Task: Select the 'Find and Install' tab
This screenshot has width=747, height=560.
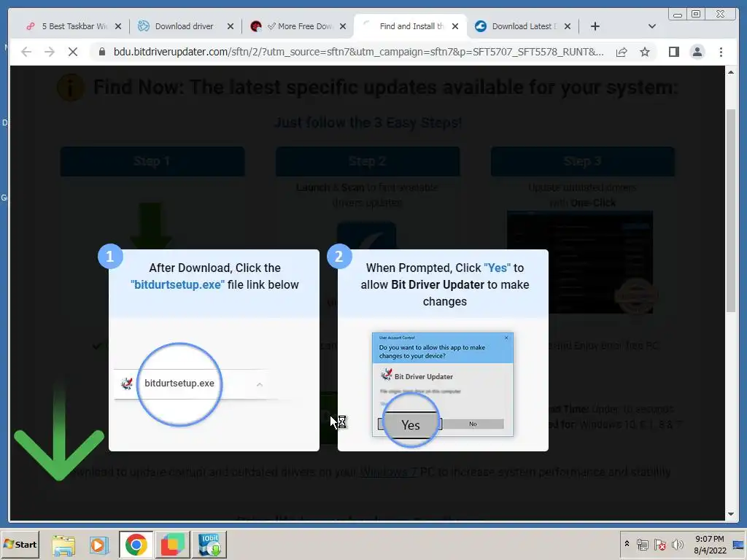Action: coord(411,26)
